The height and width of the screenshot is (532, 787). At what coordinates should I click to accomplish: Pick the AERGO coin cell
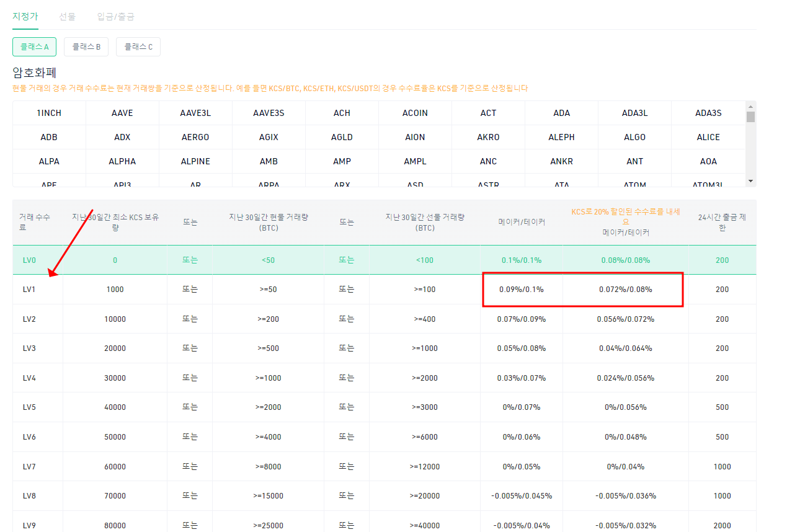(195, 137)
